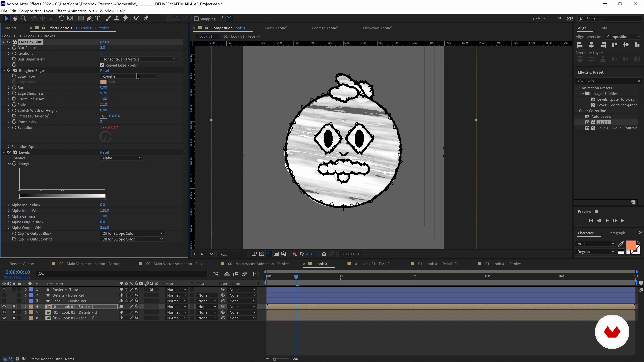Select the Puppet Pin tool
The width and height of the screenshot is (644, 362).
[x=146, y=18]
